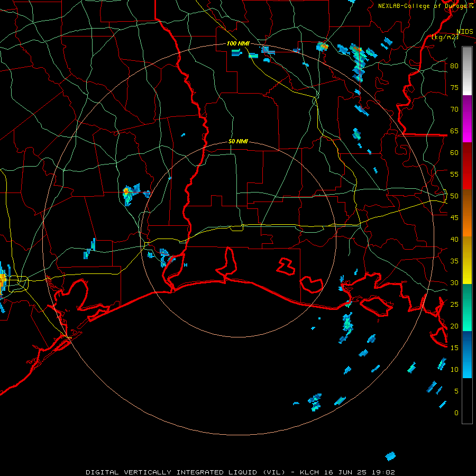Pick the black bottom segment of the VIL color bar
The height and width of the screenshot is (476, 476).
(467, 401)
